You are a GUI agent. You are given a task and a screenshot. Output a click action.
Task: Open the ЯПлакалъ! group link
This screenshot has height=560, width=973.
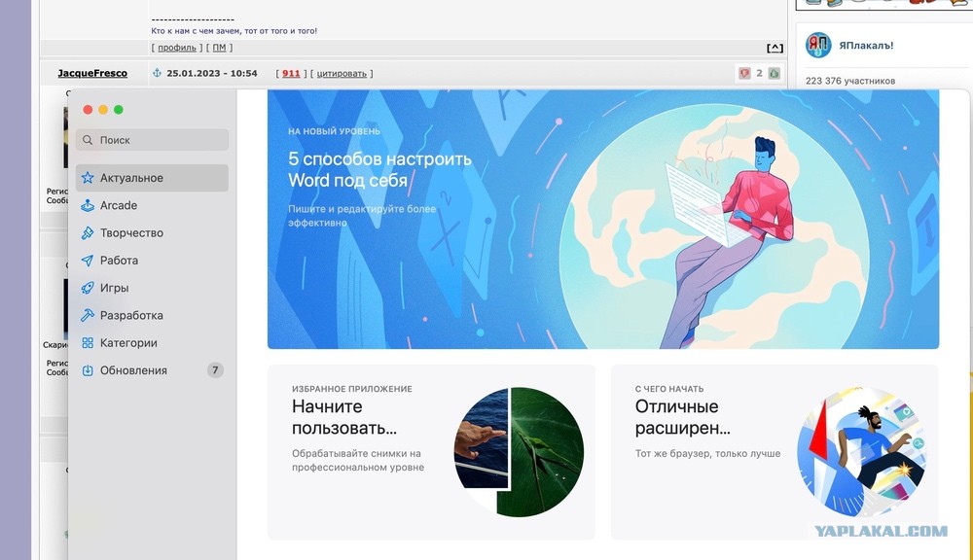click(x=866, y=46)
